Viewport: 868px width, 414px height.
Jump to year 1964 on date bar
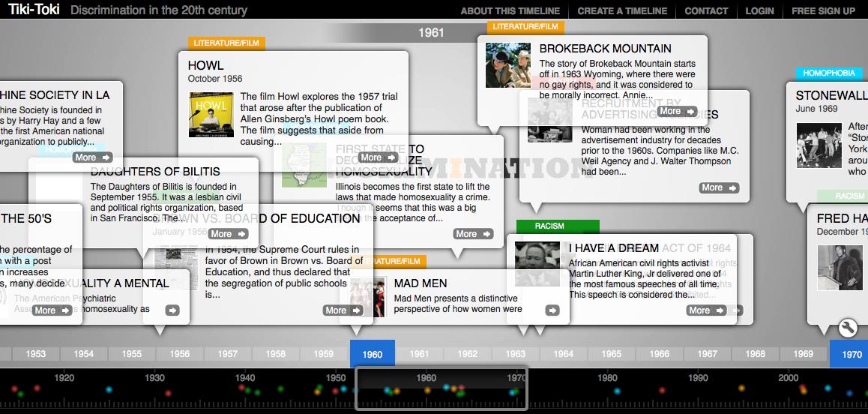point(564,353)
